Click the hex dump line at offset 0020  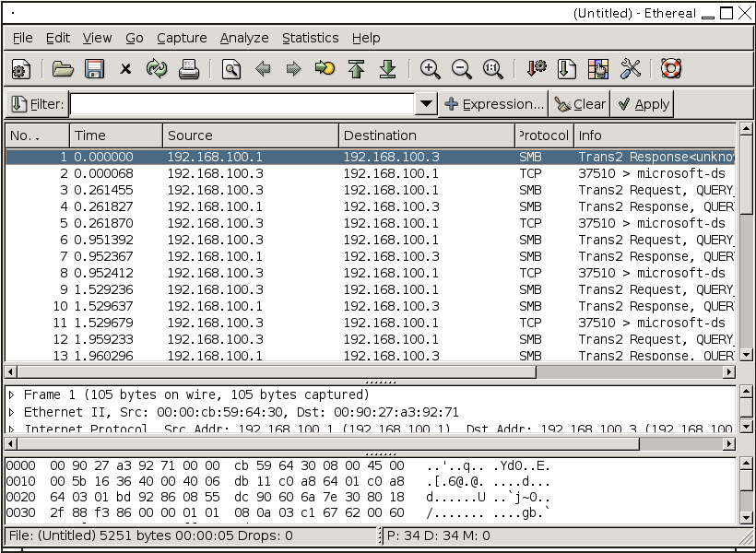278,497
